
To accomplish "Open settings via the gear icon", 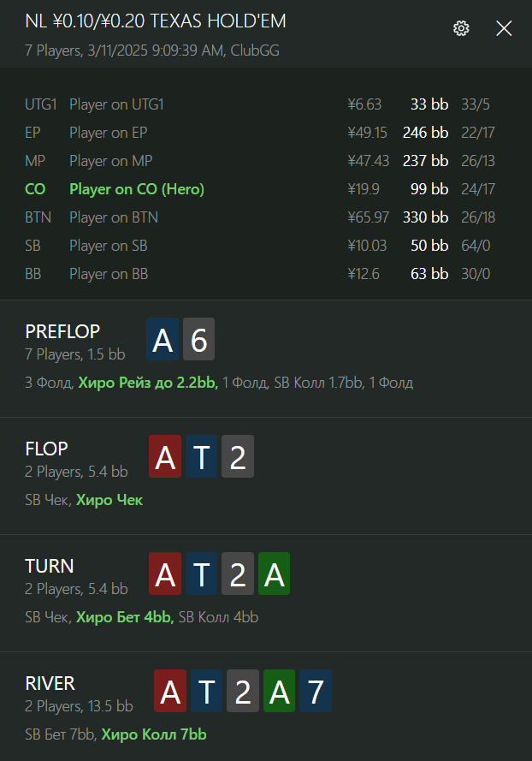I will tap(461, 28).
